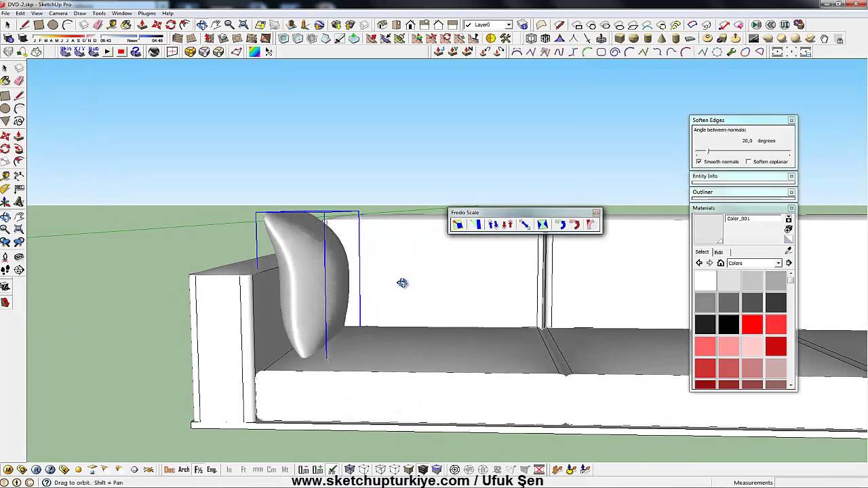
Task: Click the first icon in Fredo Scale toolbar
Action: (458, 224)
